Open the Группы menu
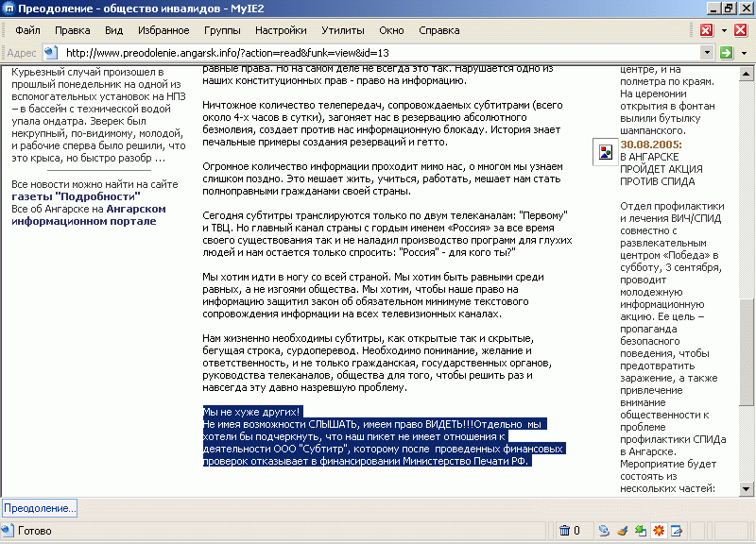This screenshot has height=544, width=756. (222, 30)
